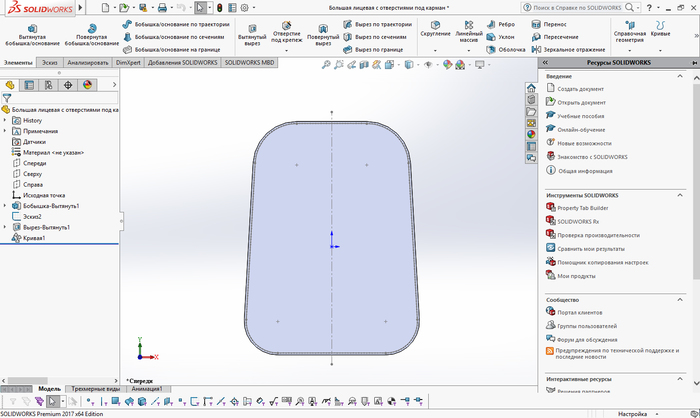700x418 pixels.
Task: Click the Shell (Оболочка) tool
Action: click(506, 50)
